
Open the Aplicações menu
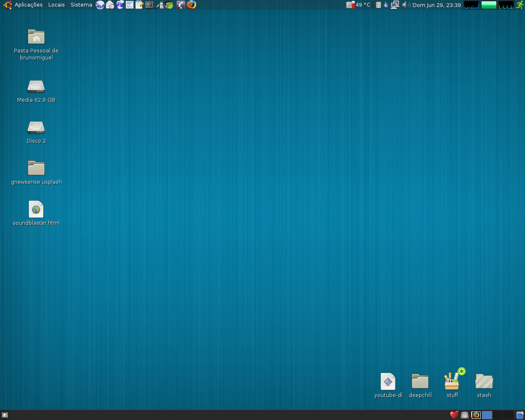click(x=29, y=5)
